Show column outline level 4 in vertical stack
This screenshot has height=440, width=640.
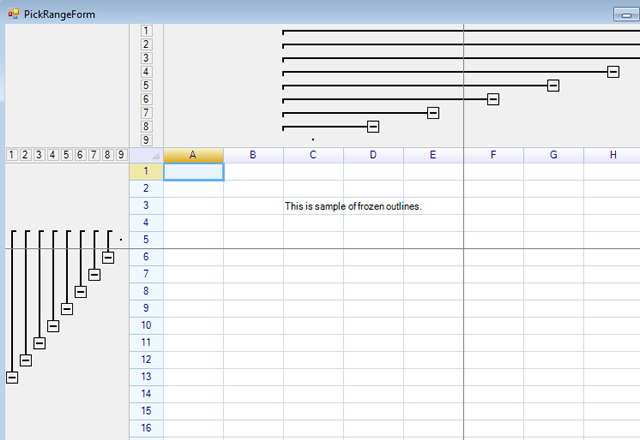pyautogui.click(x=147, y=72)
